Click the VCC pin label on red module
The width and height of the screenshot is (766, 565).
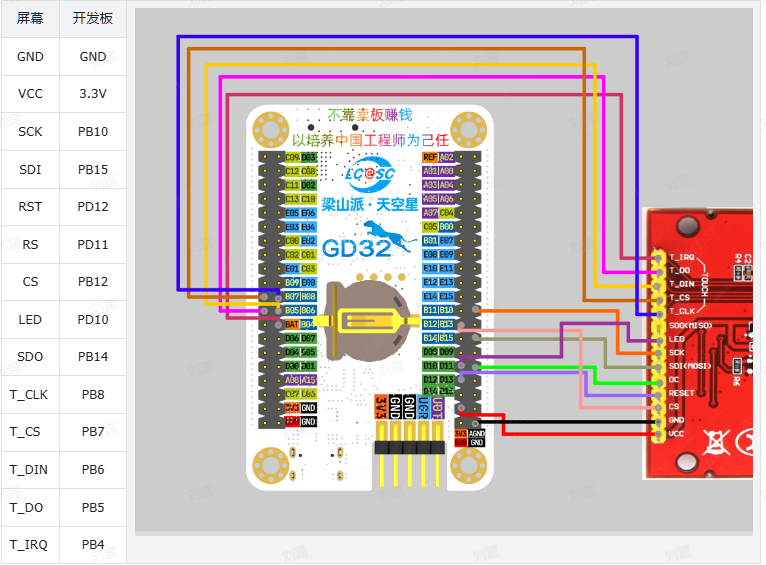[676, 434]
